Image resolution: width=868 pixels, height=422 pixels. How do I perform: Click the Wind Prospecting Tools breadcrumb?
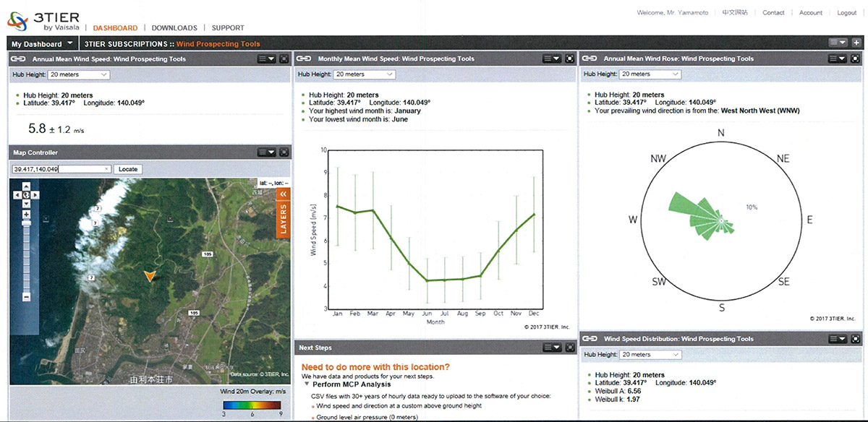click(x=218, y=44)
